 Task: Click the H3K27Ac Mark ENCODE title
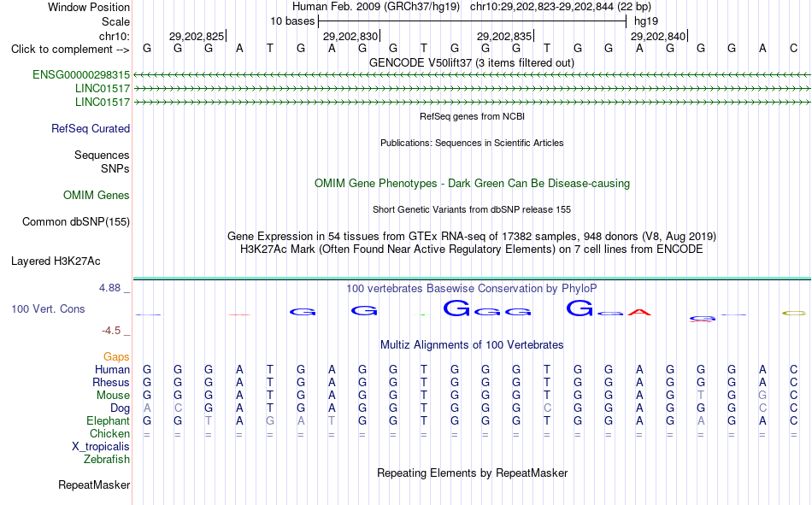[472, 250]
